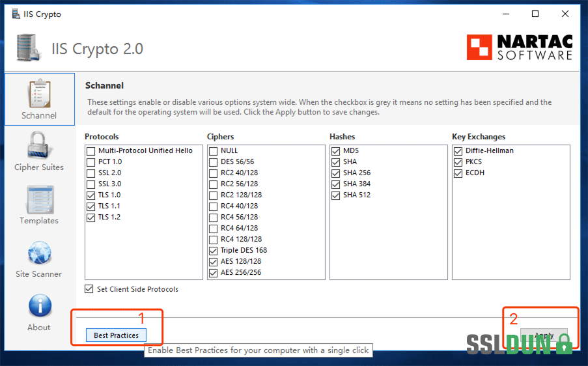Uncheck the SHA hash
Image resolution: width=588 pixels, height=366 pixels.
(335, 162)
